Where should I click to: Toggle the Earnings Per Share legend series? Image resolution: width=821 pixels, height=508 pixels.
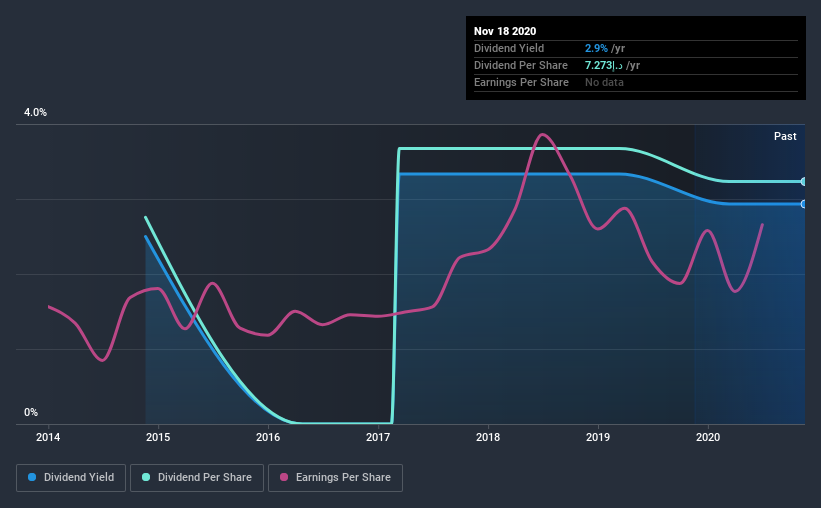point(335,478)
